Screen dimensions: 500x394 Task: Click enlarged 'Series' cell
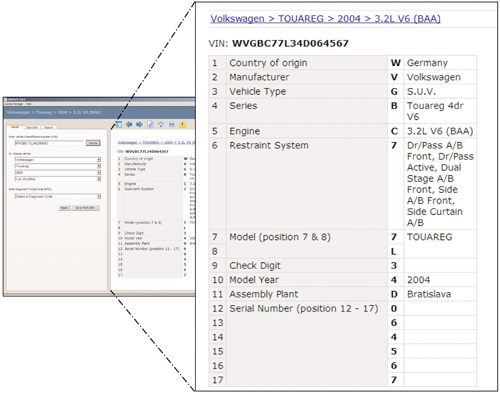[x=307, y=111]
